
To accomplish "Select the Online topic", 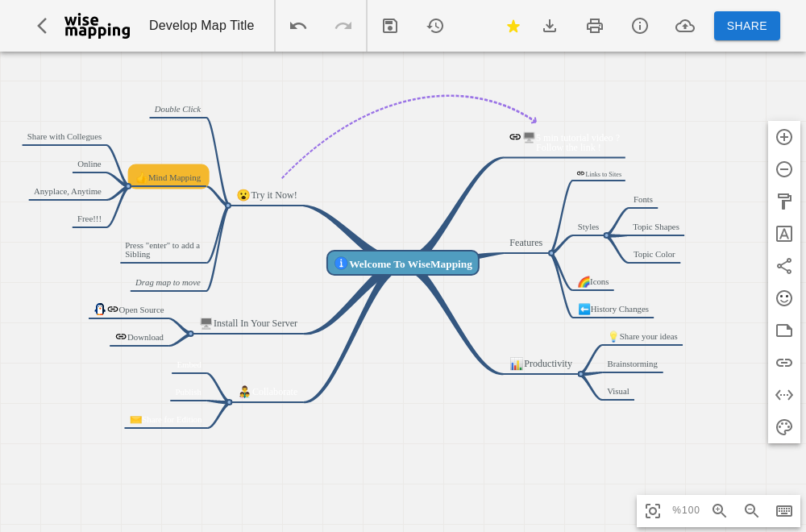I will (89, 164).
